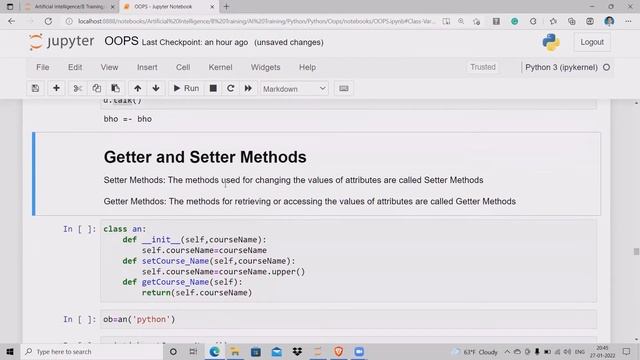Click the Python 3 (ipykernel) kernel name
The image size is (640, 360).
[x=561, y=67]
